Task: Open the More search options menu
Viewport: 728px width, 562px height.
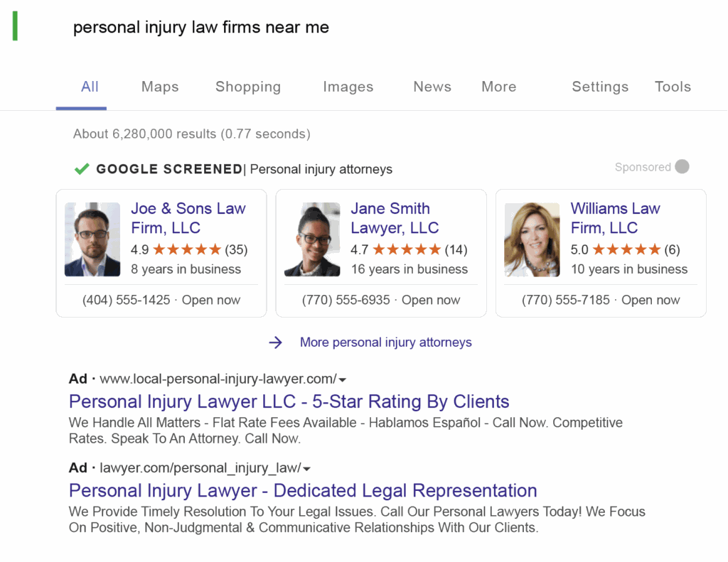Action: click(498, 87)
